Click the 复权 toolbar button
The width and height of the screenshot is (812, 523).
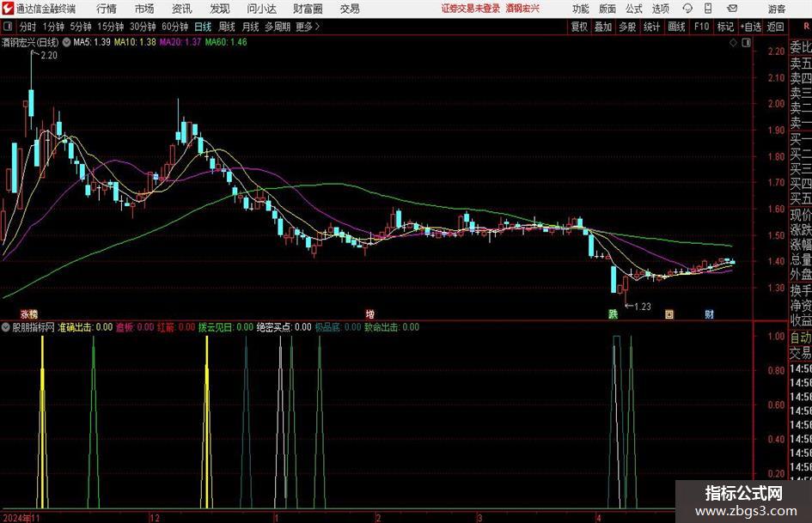coord(579,27)
